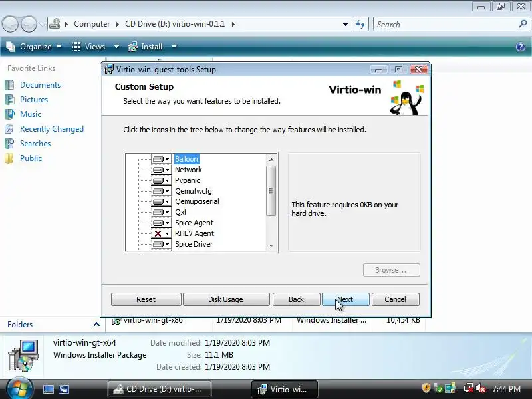Select the Qemupciserial feature label

click(197, 201)
